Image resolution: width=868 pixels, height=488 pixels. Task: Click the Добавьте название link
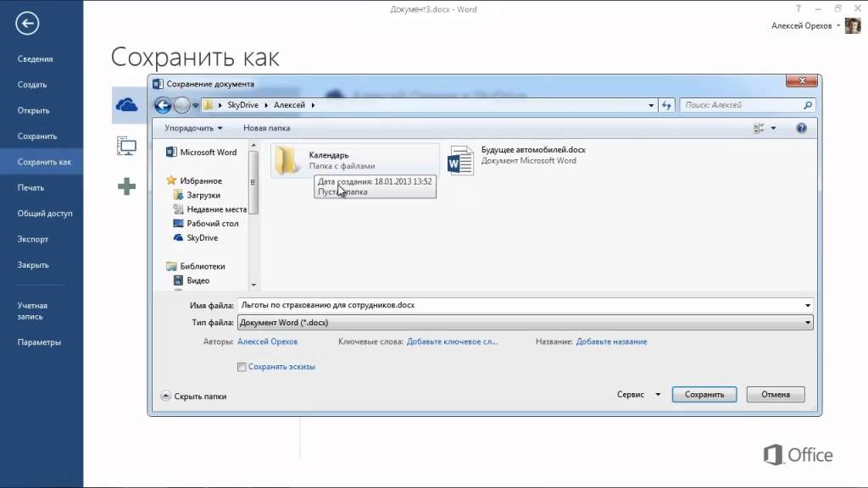point(612,342)
